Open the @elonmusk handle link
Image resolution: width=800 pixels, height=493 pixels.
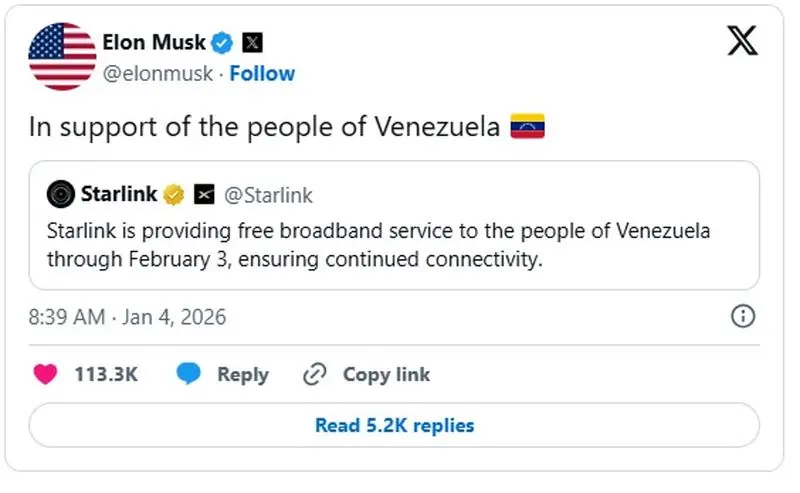160,73
